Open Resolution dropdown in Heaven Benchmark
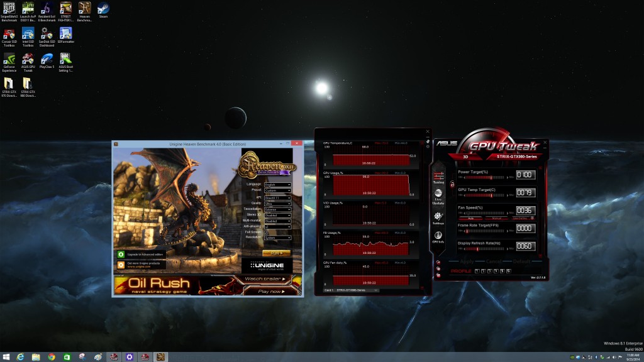 [277, 238]
